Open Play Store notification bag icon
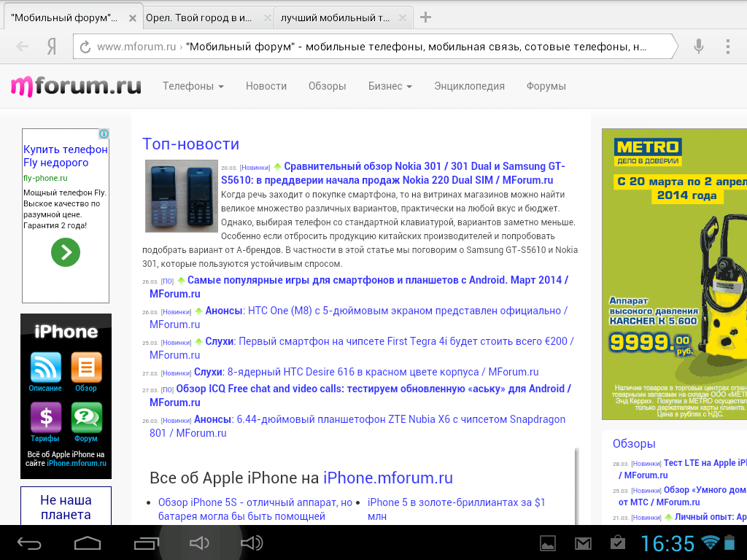 coord(618,542)
